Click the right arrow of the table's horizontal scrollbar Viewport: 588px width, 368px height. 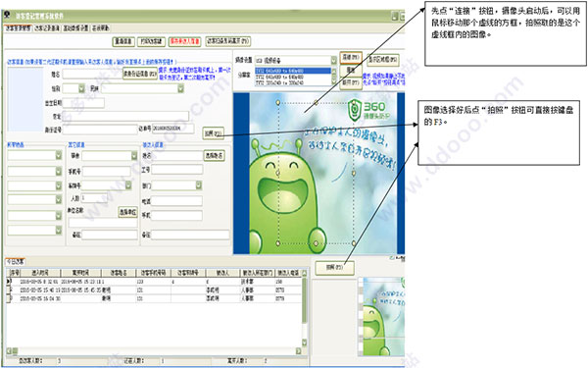coord(299,351)
